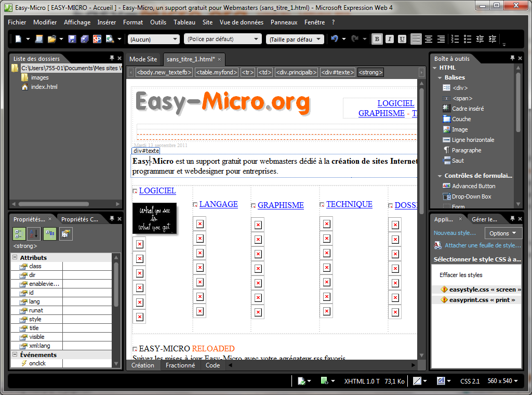Collapse the Contrôles de formulaire group
Image resolution: width=532 pixels, height=395 pixels.
click(440, 176)
